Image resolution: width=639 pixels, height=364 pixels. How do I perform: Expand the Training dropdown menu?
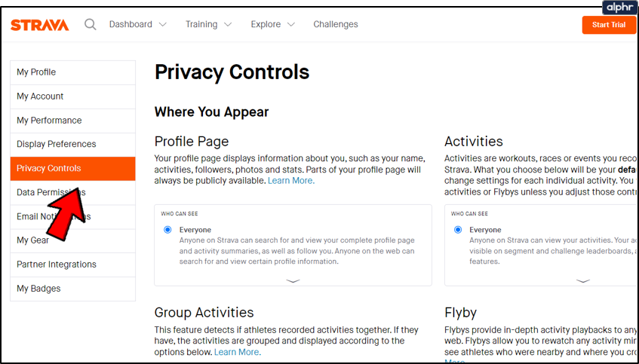[208, 24]
